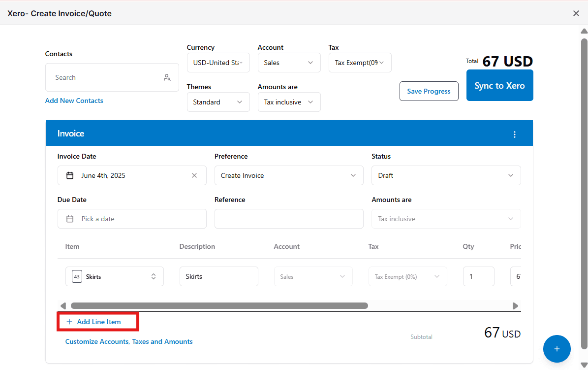588x370 pixels.
Task: Open the Preference dropdown Create Invoice
Action: click(289, 175)
